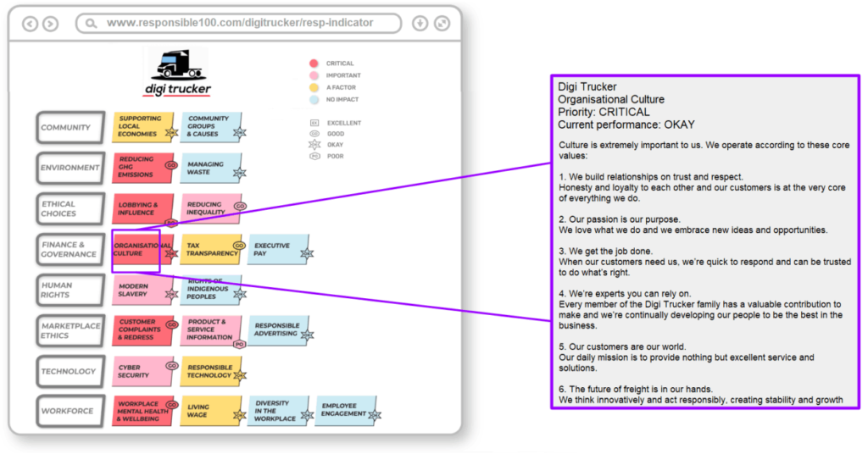Open the Tax Transparency card
Viewport: 868px width, 454px height.
210,249
